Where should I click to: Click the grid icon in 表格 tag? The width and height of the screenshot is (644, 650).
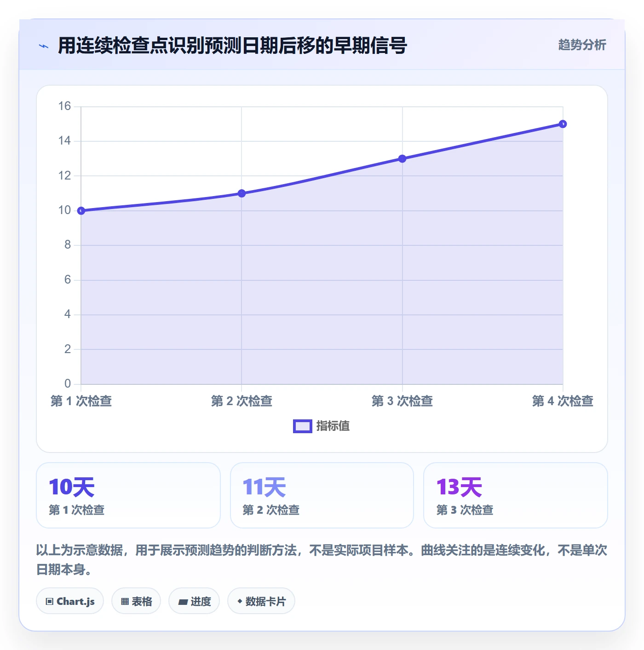click(125, 601)
